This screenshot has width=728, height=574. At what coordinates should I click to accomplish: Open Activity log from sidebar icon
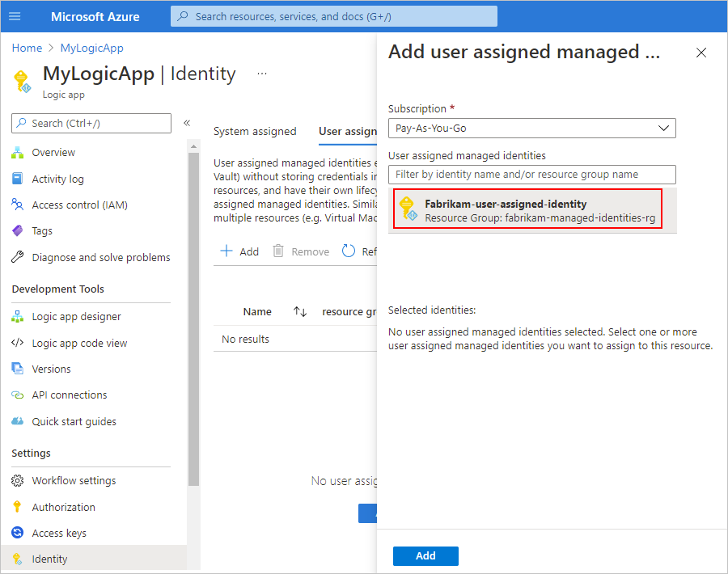tap(18, 179)
